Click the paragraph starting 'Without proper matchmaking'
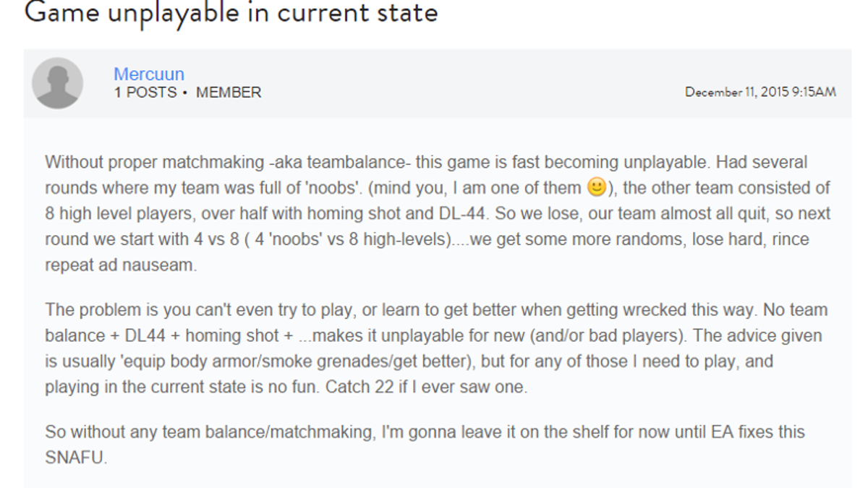 [x=438, y=213]
